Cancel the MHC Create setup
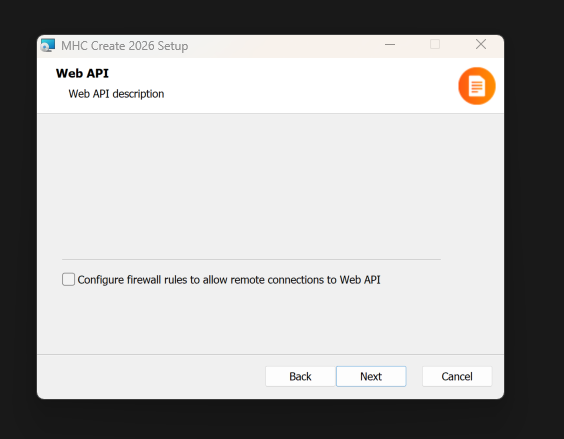 click(x=457, y=376)
